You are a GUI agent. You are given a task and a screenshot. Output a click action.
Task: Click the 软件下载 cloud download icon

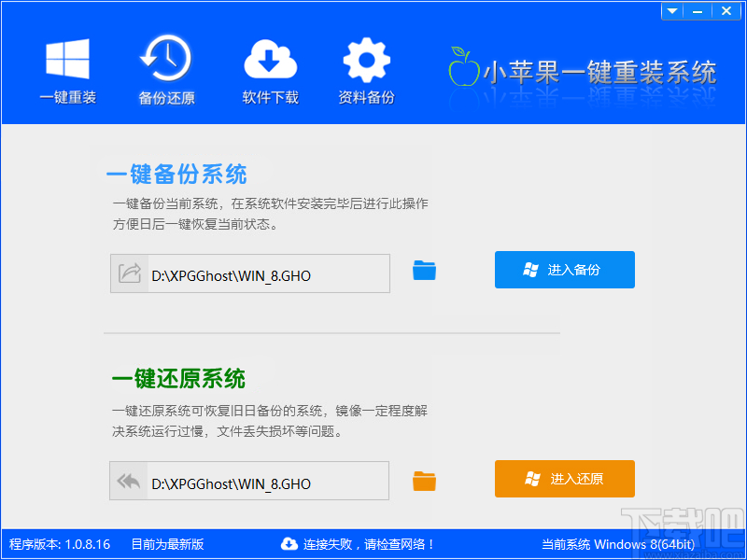(x=269, y=58)
